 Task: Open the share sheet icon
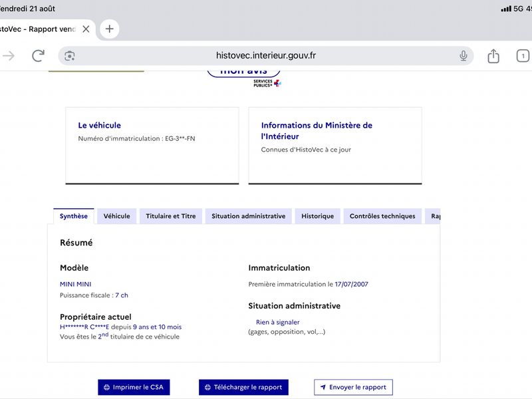(493, 56)
